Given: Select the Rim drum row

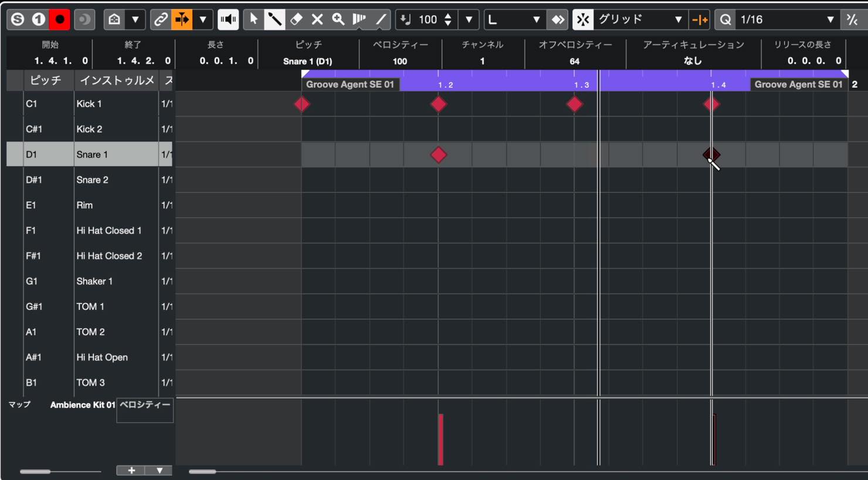Looking at the screenshot, I should (89, 205).
